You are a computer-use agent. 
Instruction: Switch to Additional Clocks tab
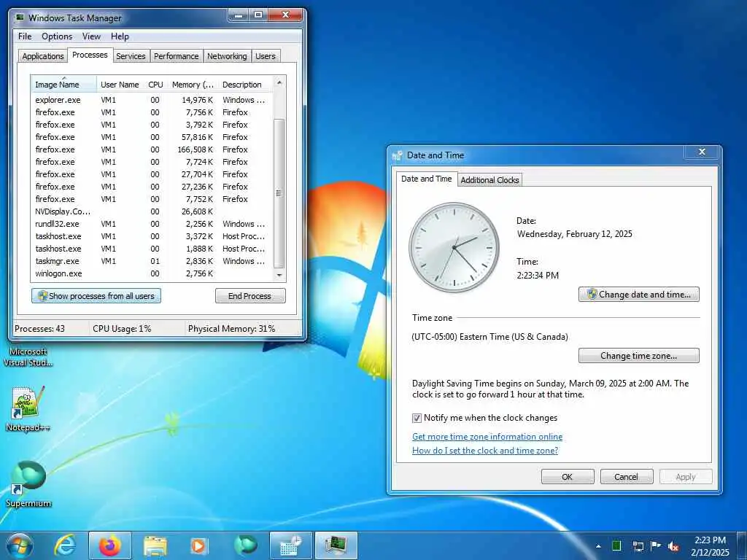coord(489,180)
